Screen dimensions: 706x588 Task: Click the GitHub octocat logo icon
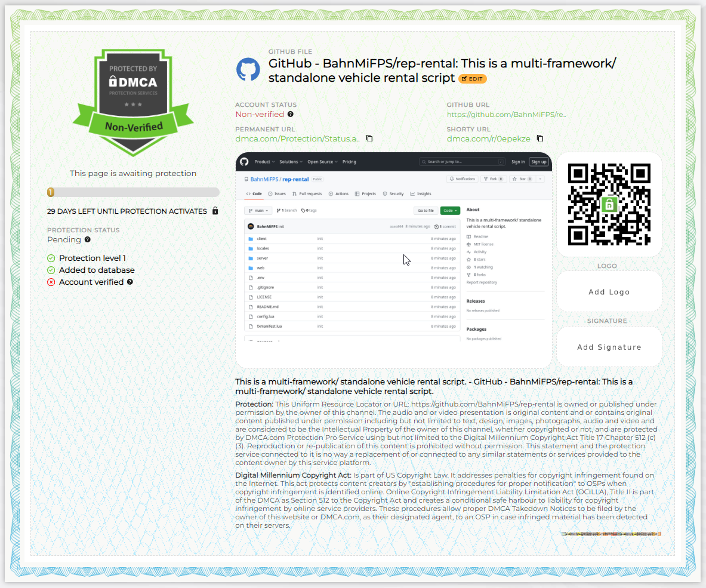tap(248, 69)
